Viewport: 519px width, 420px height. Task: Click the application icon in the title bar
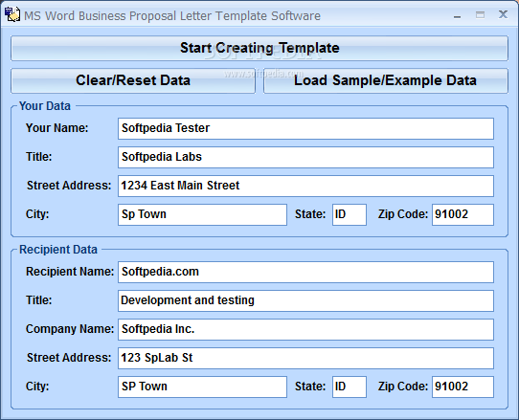tap(12, 15)
